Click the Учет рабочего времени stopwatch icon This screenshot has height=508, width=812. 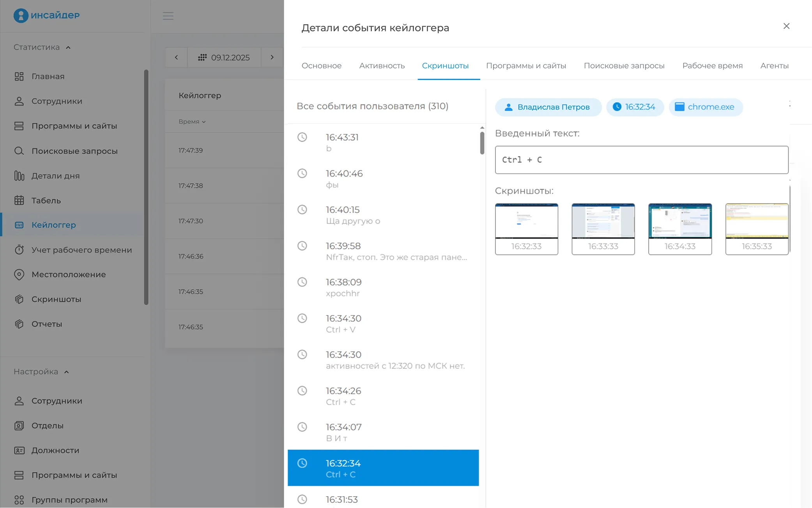click(19, 250)
